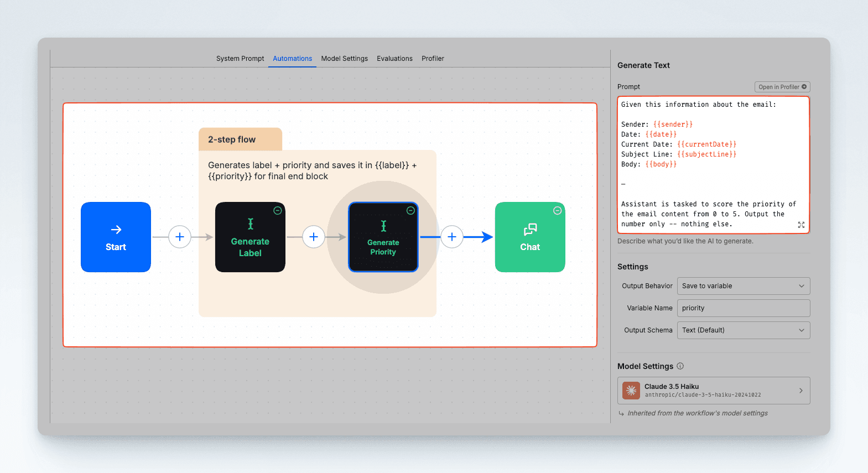Expand the Claude 3.5 Haiku model selector
868x473 pixels.
[x=713, y=391]
